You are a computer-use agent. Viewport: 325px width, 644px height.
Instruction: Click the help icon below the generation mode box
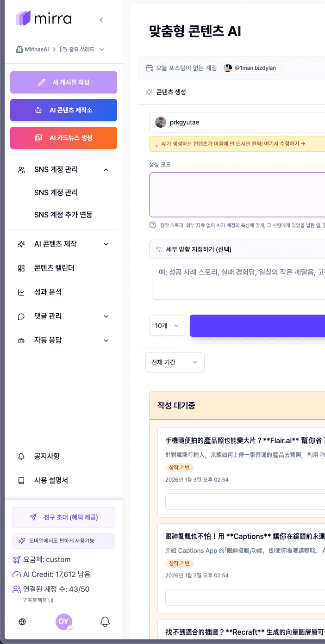click(153, 225)
